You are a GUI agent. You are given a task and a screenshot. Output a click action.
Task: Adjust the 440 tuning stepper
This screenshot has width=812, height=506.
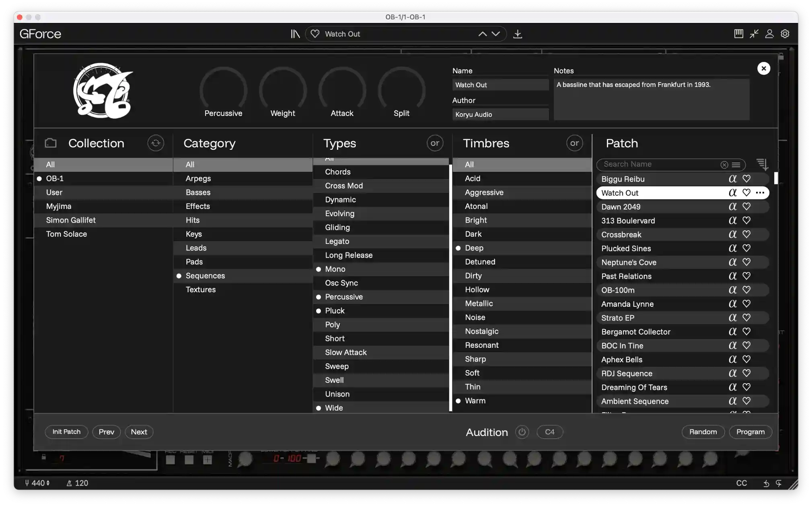pos(48,483)
